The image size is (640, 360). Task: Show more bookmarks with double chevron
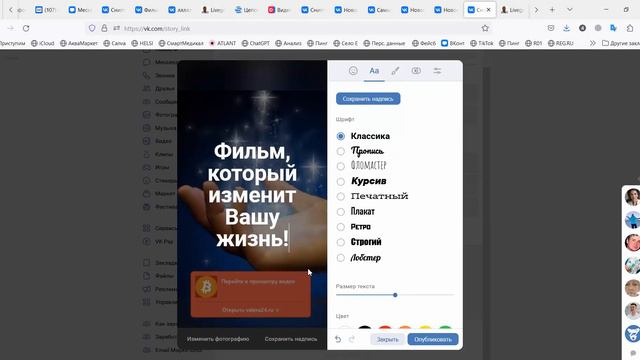(593, 43)
